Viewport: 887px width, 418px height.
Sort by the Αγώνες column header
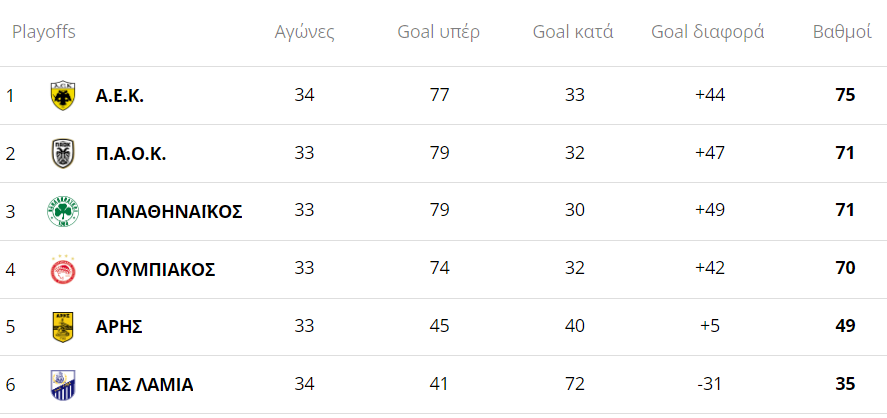304,32
